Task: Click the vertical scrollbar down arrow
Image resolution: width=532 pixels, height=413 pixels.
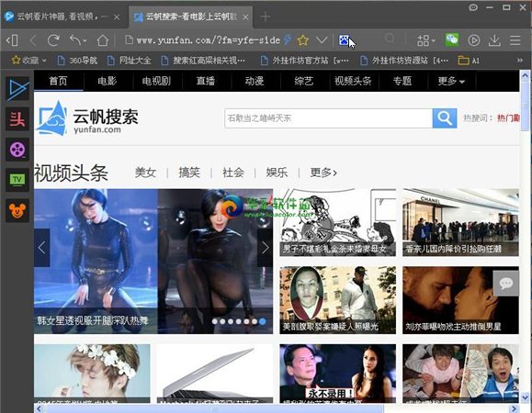Action: click(x=526, y=397)
